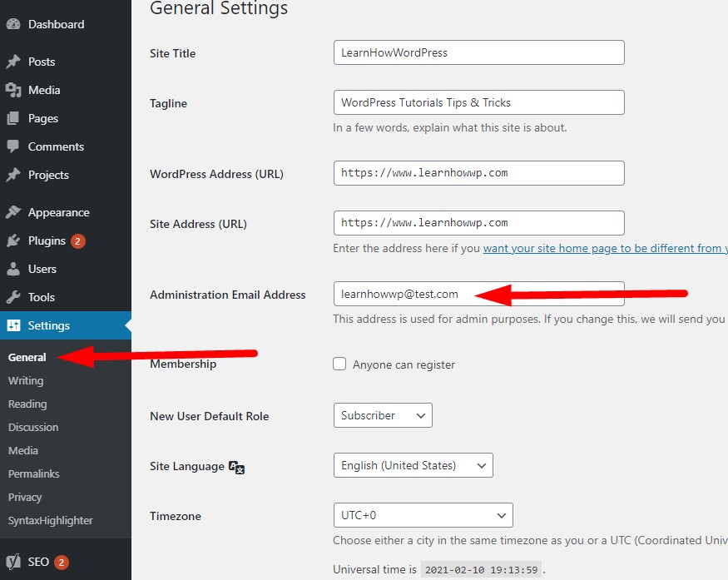
Task: Click the Timezone label
Action: 176,516
